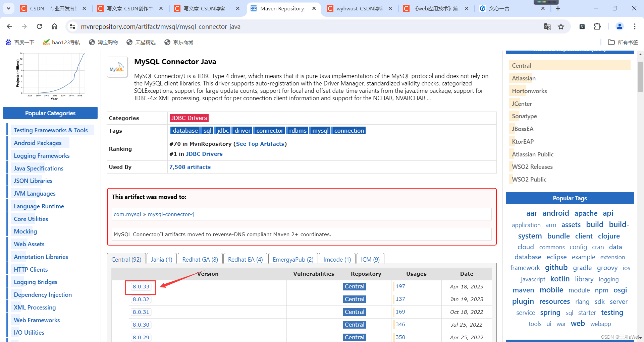This screenshot has width=644, height=342.
Task: Open the com.mysql group link
Action: 127,214
